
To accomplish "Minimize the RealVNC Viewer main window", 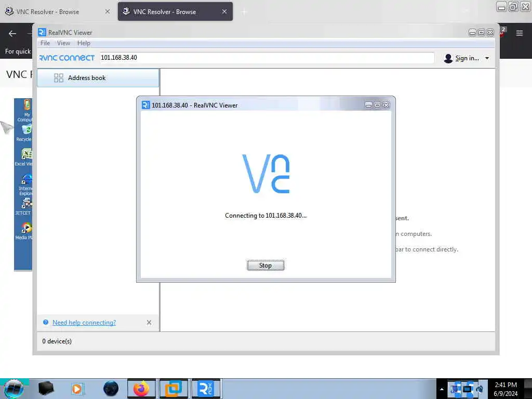I will [472, 33].
